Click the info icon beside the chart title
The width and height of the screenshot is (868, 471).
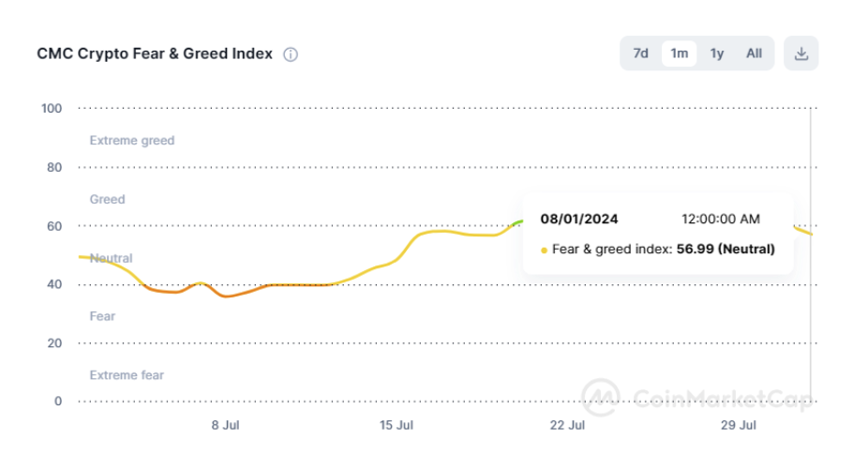[291, 54]
